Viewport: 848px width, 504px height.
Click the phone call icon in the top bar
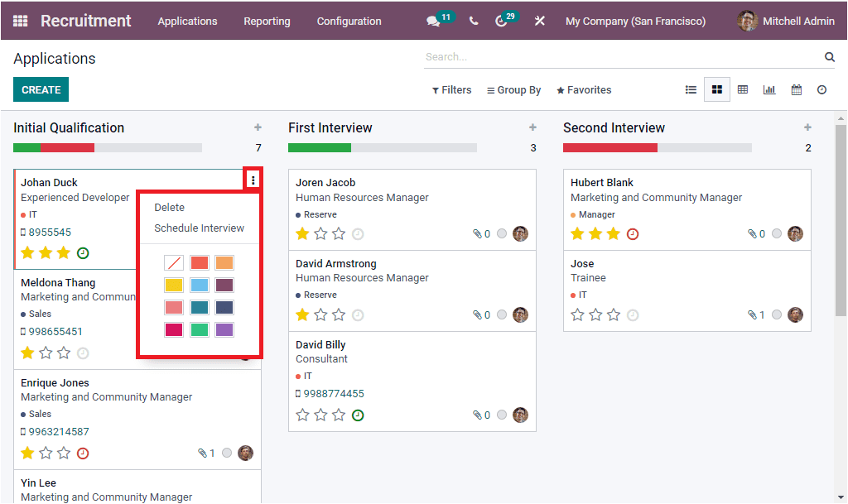[x=473, y=20]
